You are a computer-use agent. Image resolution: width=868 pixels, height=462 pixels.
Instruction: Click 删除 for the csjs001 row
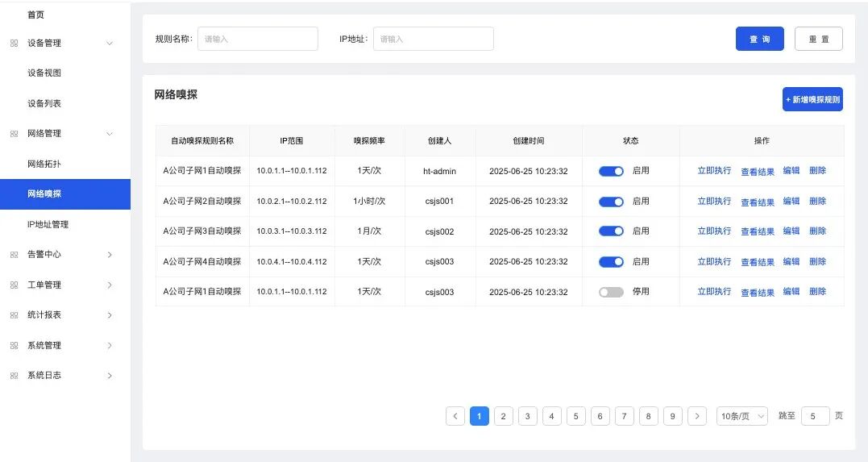pos(817,201)
